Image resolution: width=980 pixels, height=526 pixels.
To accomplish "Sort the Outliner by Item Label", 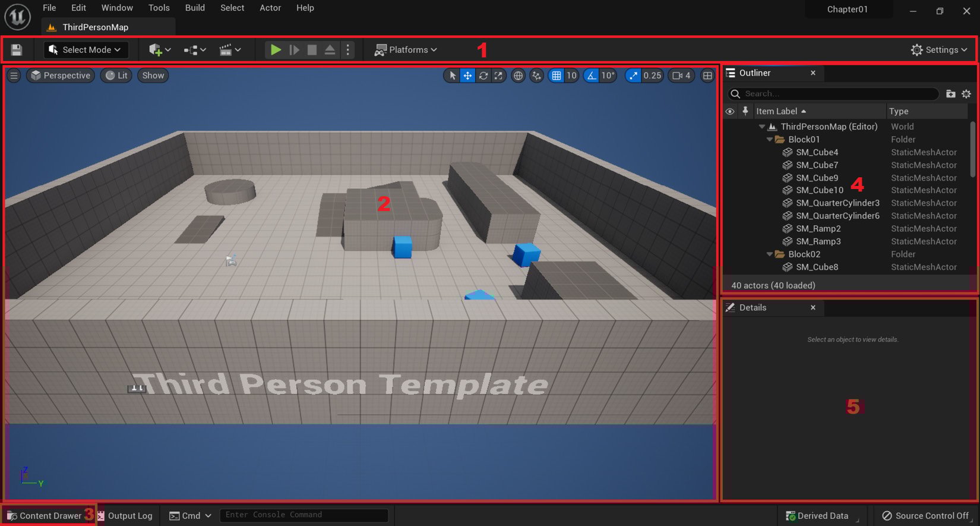I will (819, 111).
